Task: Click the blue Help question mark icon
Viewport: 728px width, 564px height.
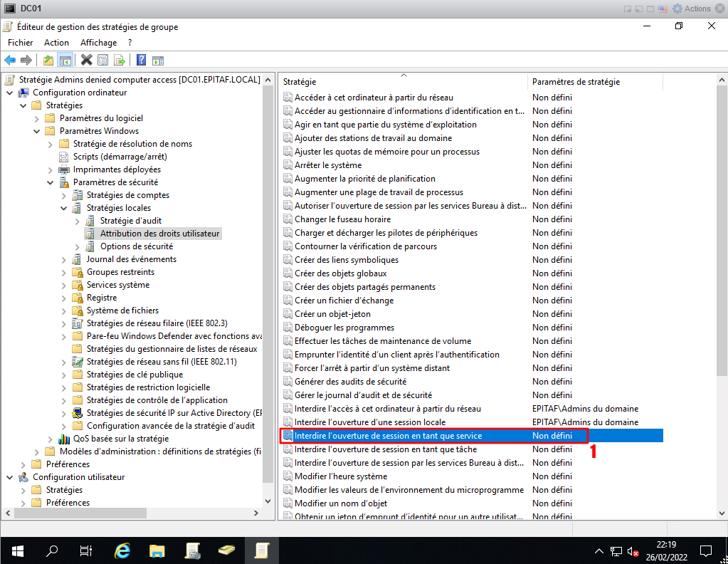Action: (141, 61)
